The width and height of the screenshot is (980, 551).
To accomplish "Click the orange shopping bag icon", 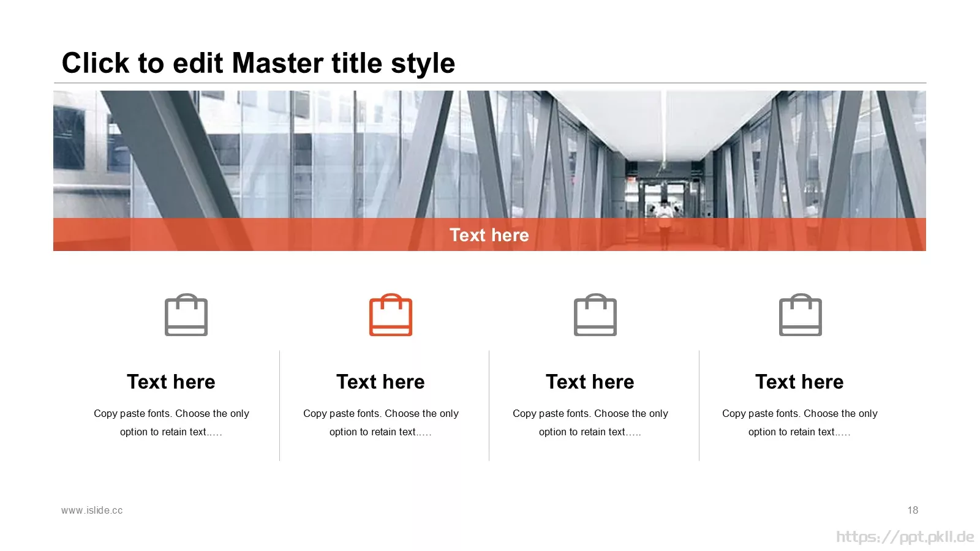I will pyautogui.click(x=391, y=315).
